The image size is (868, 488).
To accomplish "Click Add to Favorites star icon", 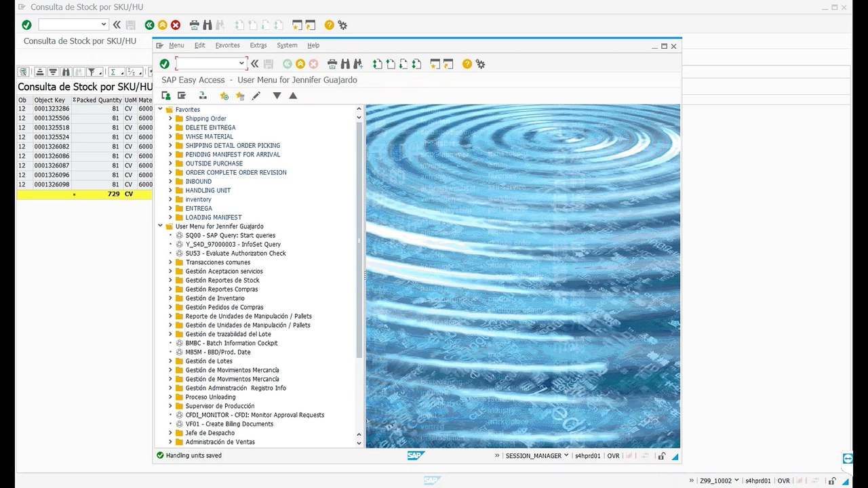I will pyautogui.click(x=224, y=96).
